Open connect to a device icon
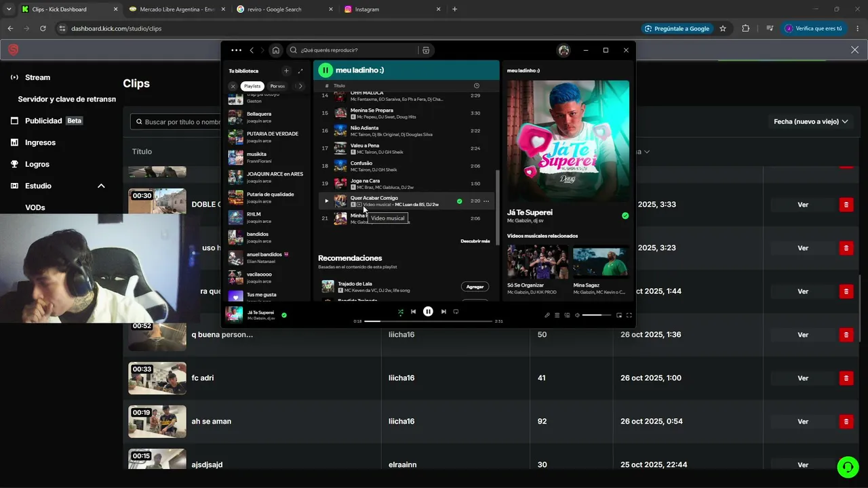 [x=567, y=315]
